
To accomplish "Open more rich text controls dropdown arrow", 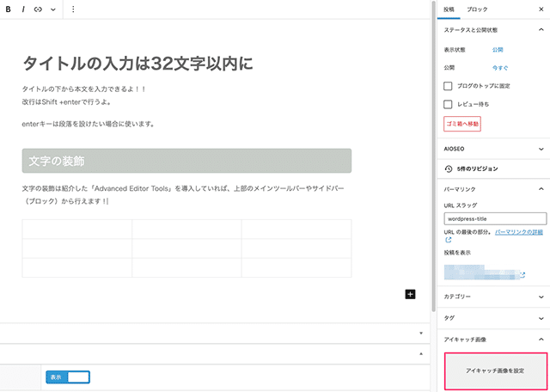I will [53, 9].
